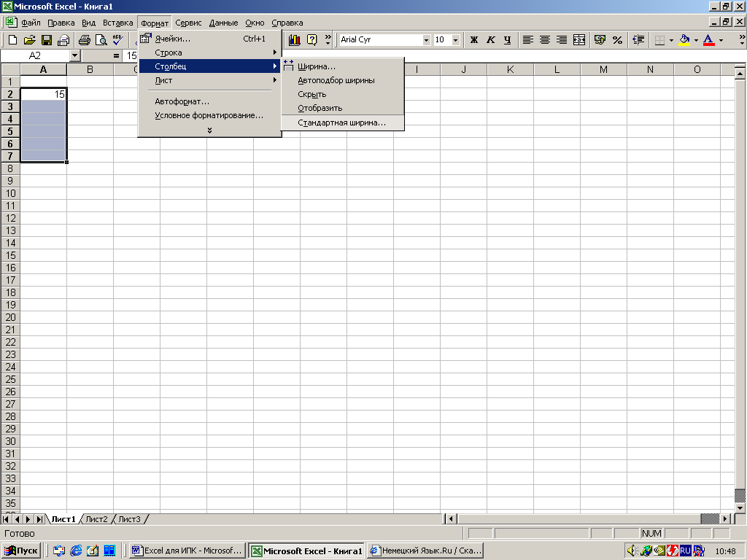Select row header 12
Viewport: 747px width, 560px height.
(10, 218)
